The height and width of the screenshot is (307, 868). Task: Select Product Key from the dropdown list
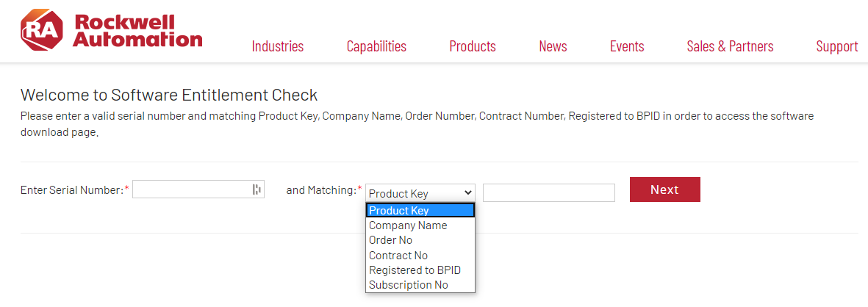tap(420, 210)
